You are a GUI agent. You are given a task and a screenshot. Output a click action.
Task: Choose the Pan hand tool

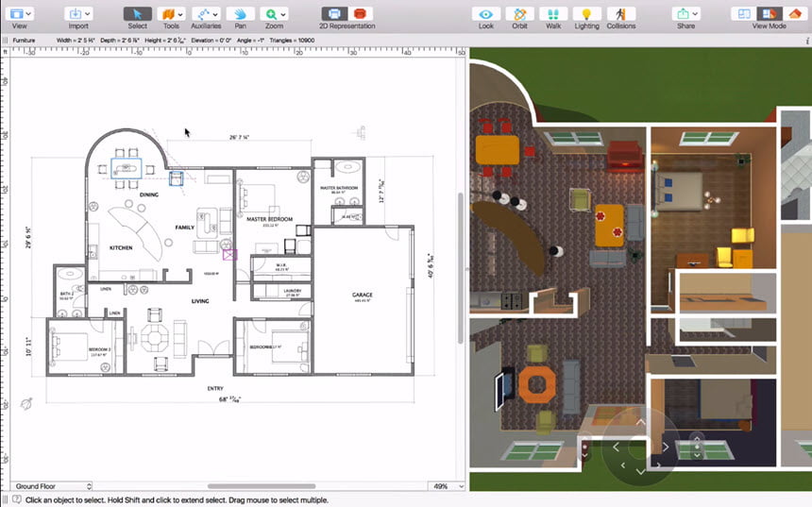pos(240,14)
